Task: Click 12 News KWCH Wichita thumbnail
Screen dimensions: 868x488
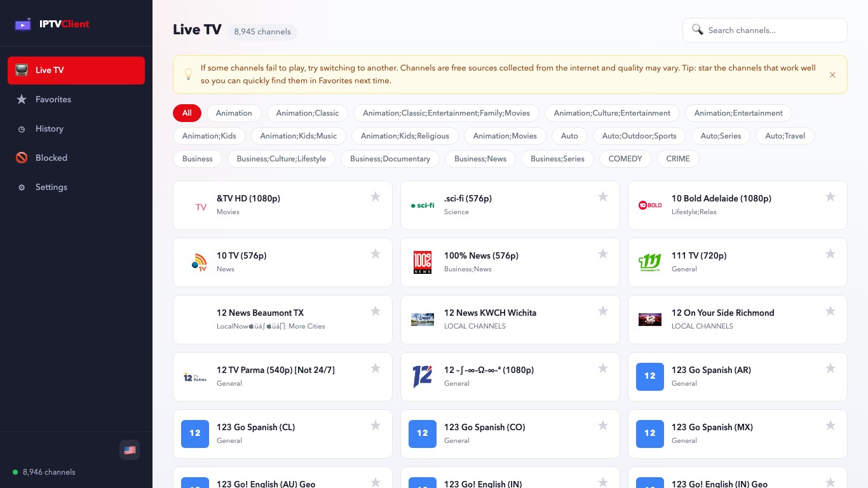Action: click(x=423, y=320)
